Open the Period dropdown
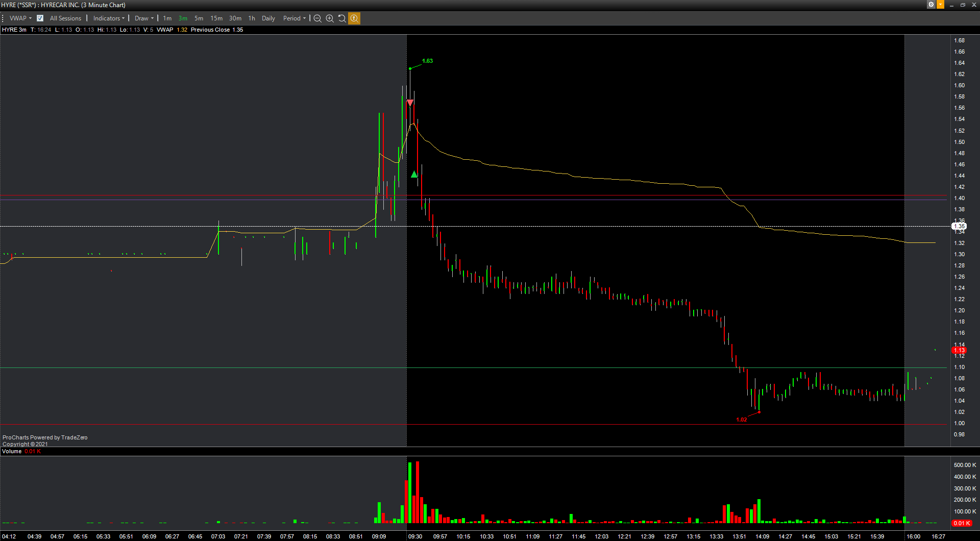Viewport: 980px width, 541px height. click(295, 18)
